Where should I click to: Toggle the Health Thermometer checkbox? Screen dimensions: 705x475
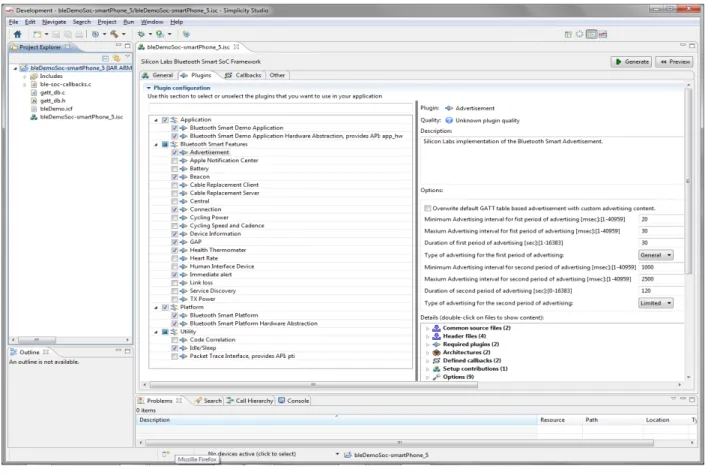[x=174, y=250]
